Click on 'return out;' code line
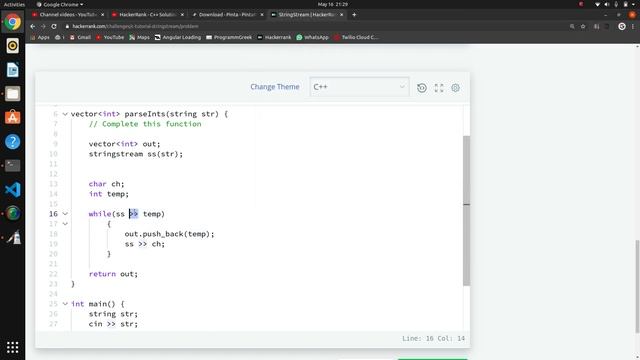 pyautogui.click(x=113, y=274)
